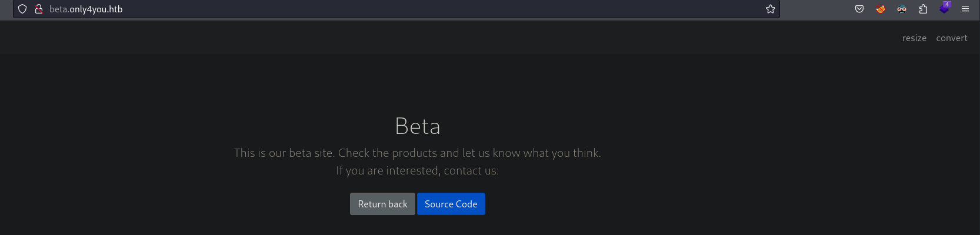This screenshot has width=980, height=235.
Task: Go to the convert page link
Action: pyautogui.click(x=952, y=38)
